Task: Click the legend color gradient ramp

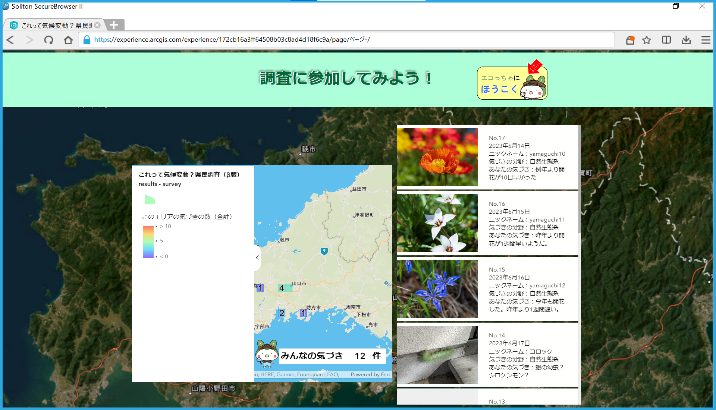Action: pos(148,242)
